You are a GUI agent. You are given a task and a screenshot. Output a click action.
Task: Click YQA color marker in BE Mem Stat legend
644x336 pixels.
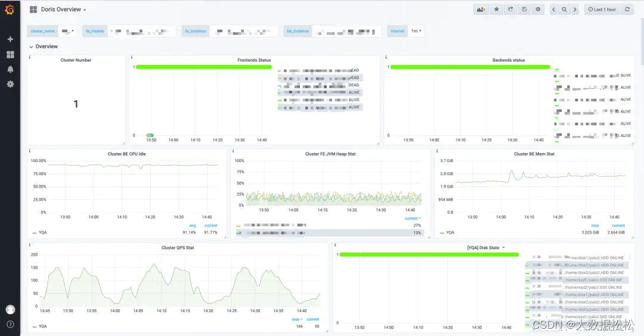tap(442, 233)
